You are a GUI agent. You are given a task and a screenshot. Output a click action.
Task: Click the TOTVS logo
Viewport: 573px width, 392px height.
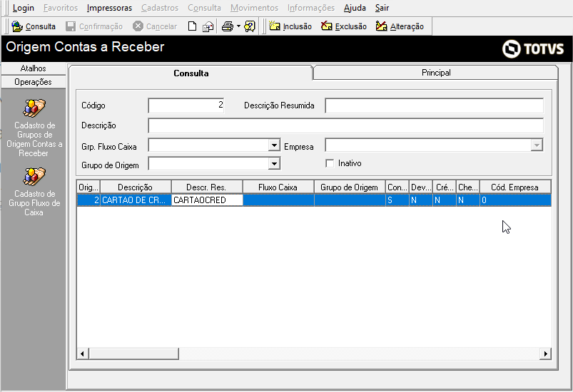point(533,48)
